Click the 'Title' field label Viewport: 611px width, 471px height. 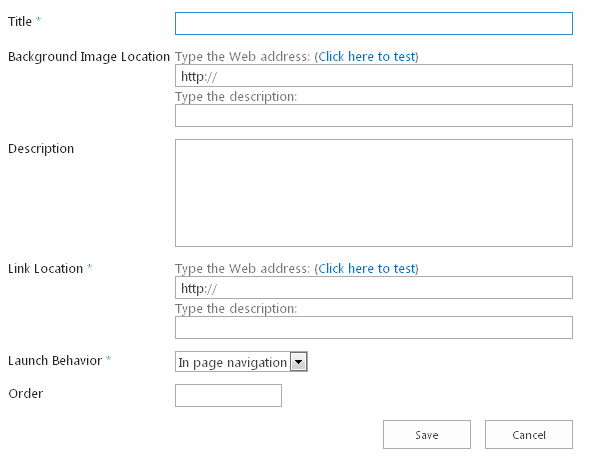[20, 21]
